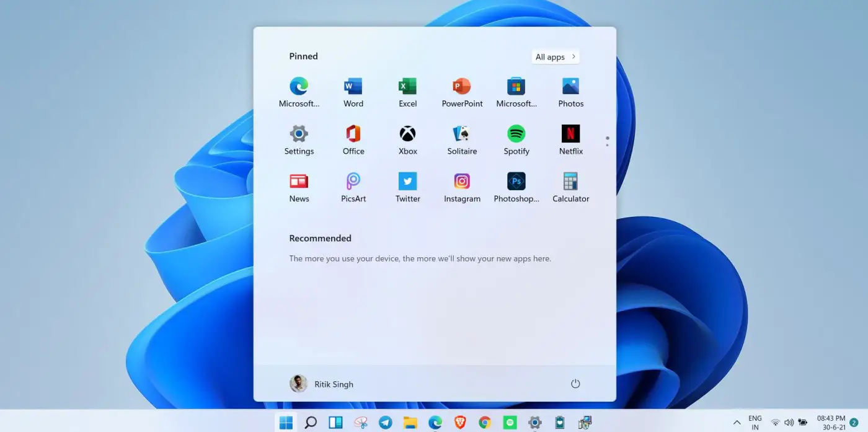This screenshot has height=432, width=868.
Task: Click the All apps button
Action: [556, 57]
